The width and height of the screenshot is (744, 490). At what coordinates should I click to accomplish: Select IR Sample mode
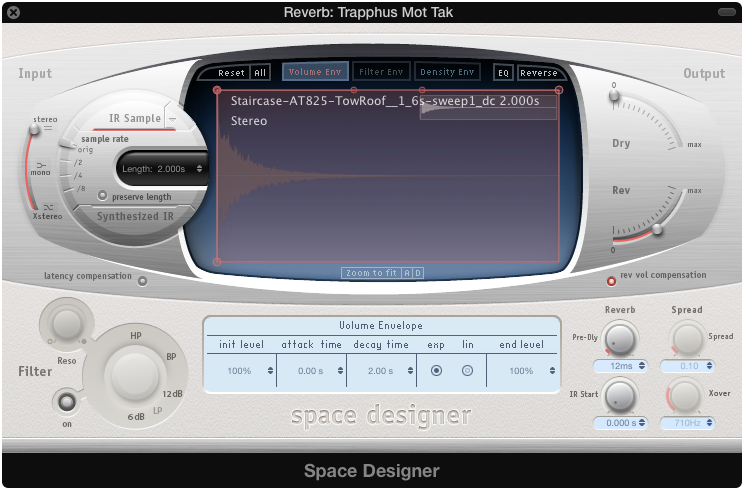click(x=135, y=118)
